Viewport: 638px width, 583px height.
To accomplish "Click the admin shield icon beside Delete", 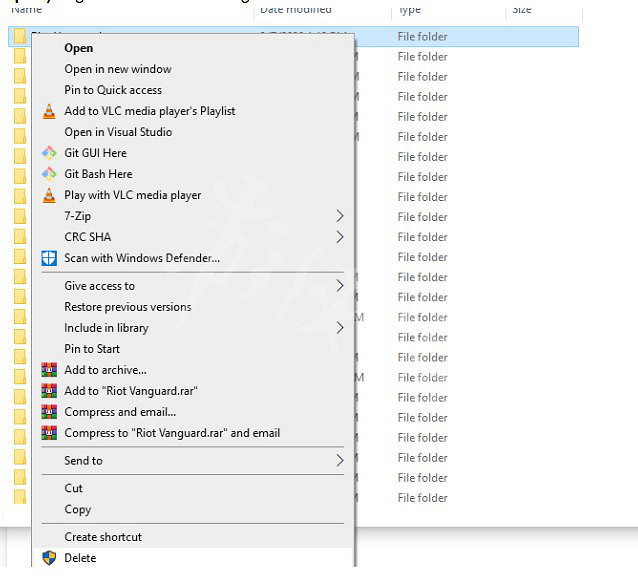I will 49,558.
